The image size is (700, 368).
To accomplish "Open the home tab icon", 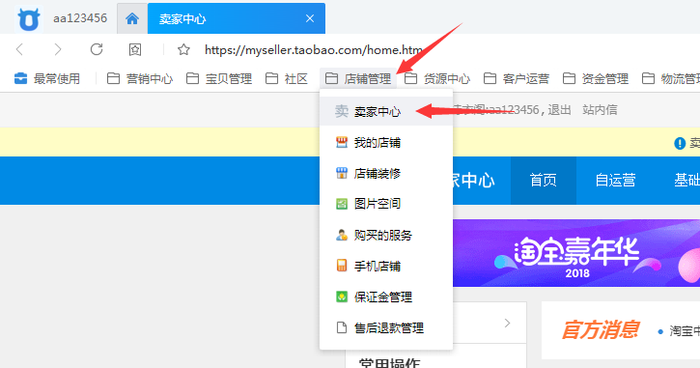I will 132,19.
